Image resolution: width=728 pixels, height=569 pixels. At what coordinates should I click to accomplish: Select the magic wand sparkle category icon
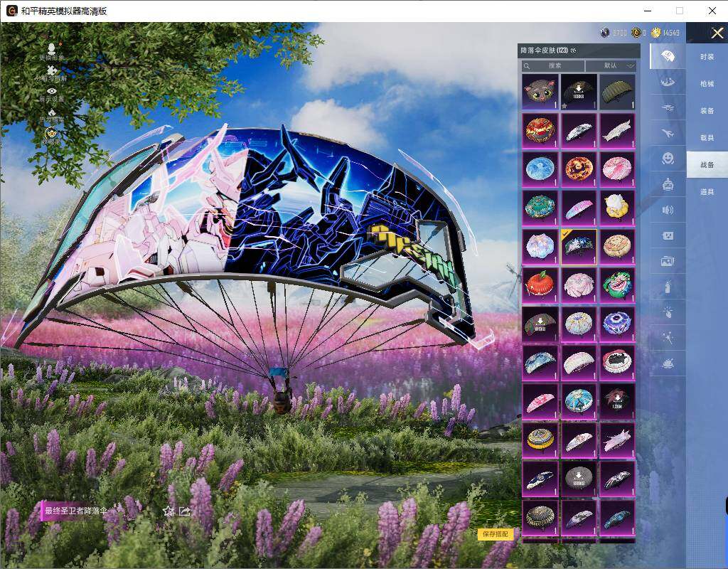tap(668, 338)
